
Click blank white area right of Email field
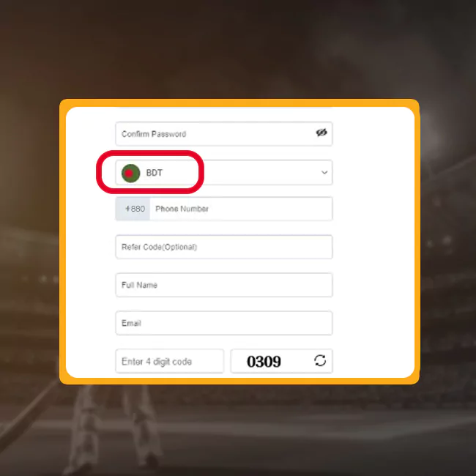(x=373, y=323)
